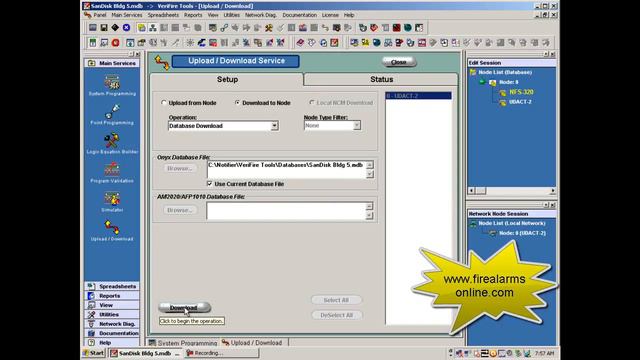
Task: Toggle the Use Current Database File checkbox
Action: click(x=209, y=184)
